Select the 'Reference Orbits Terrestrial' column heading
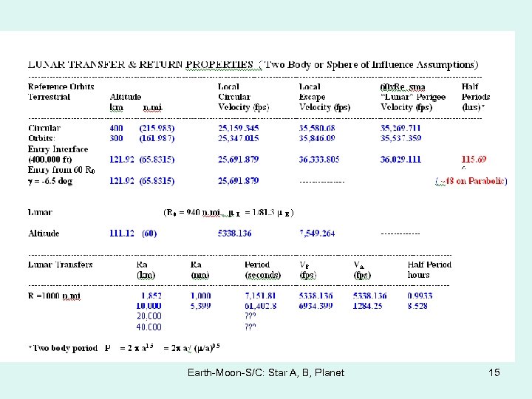 [61, 92]
